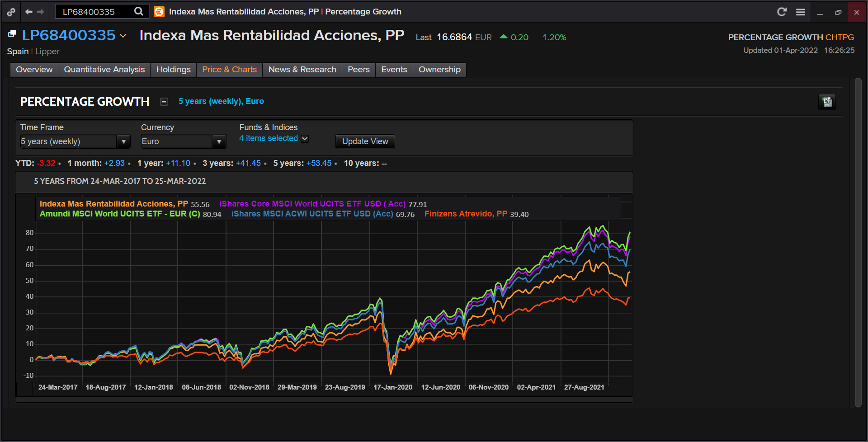
Task: Select the Price & Charts tab
Action: click(230, 70)
